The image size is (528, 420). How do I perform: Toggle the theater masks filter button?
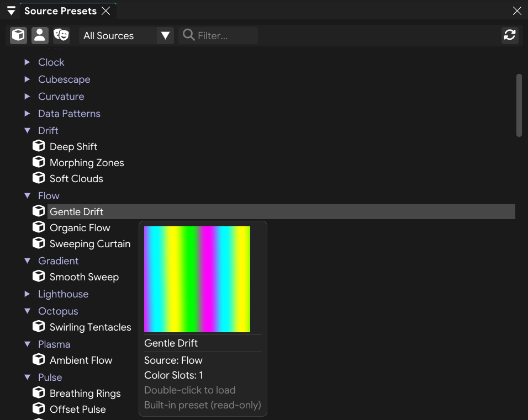pyautogui.click(x=61, y=35)
